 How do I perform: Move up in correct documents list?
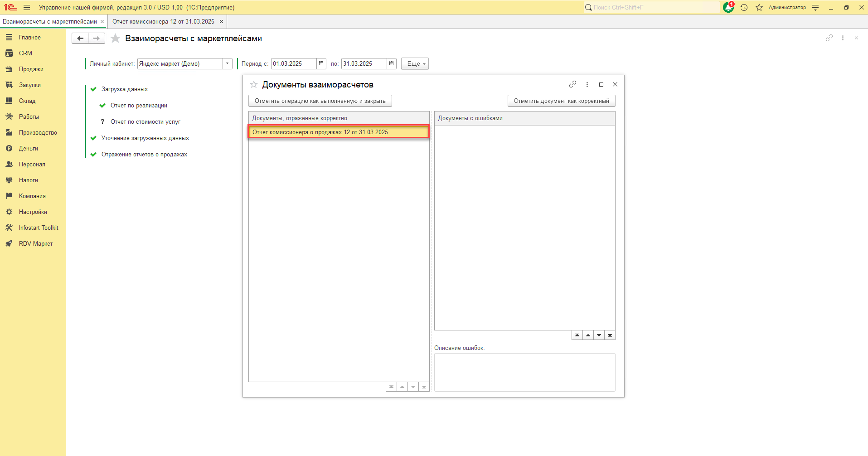[402, 387]
